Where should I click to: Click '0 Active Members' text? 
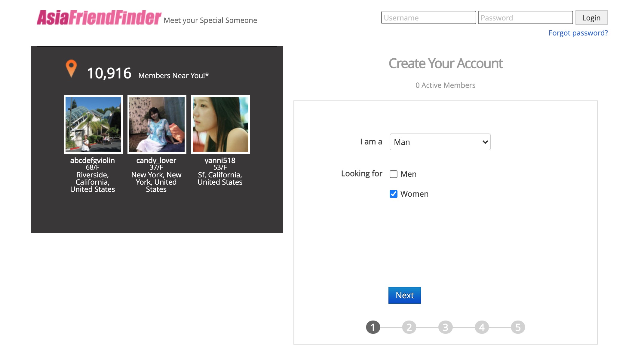tap(445, 85)
